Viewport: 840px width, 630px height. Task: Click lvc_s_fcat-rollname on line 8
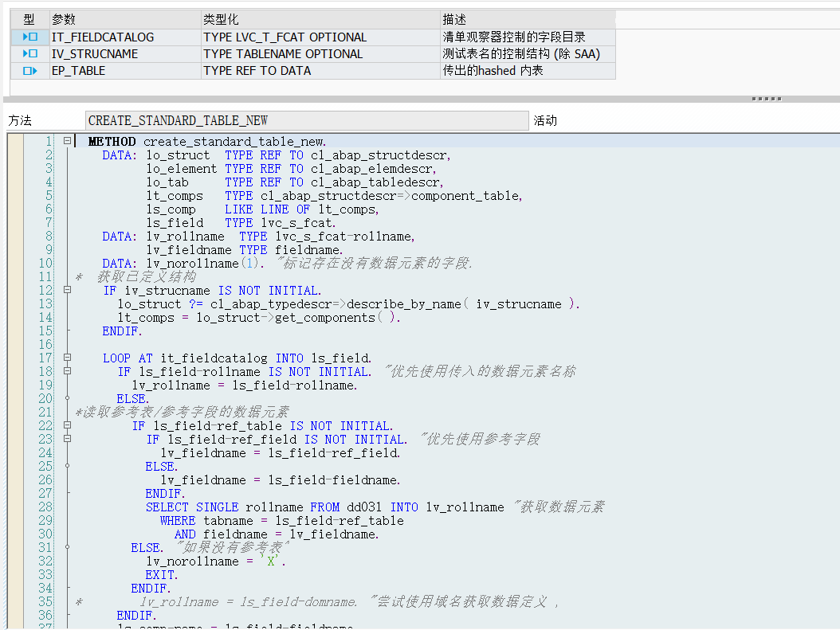(344, 237)
